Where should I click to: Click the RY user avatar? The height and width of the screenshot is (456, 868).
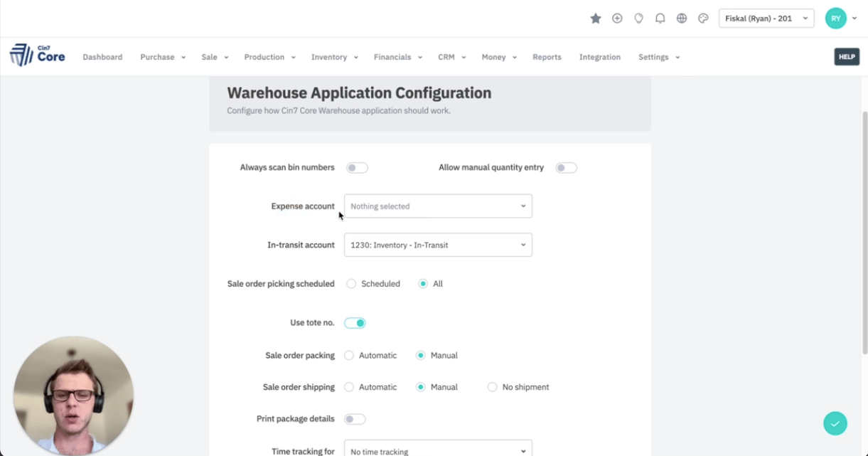click(x=835, y=18)
